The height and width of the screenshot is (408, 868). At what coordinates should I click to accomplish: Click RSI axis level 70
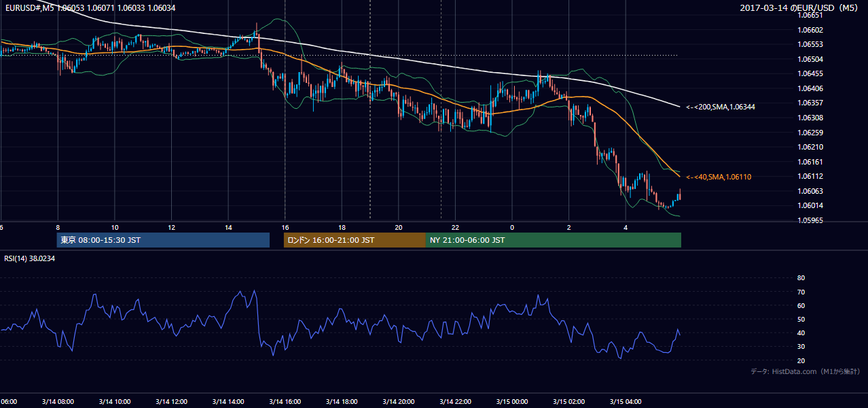click(801, 292)
